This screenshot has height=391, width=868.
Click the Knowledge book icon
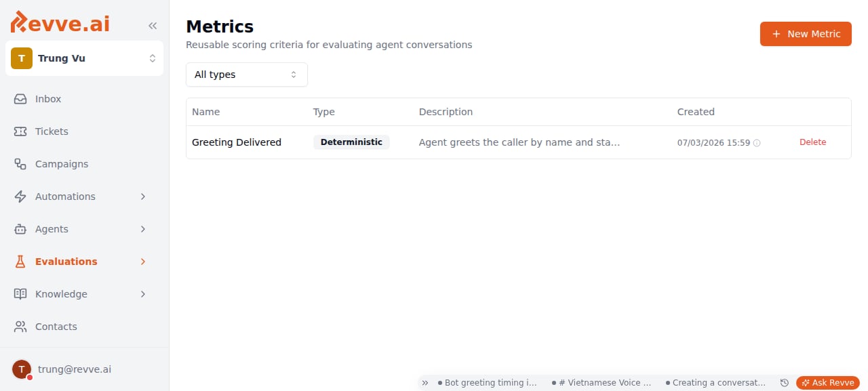pos(20,294)
